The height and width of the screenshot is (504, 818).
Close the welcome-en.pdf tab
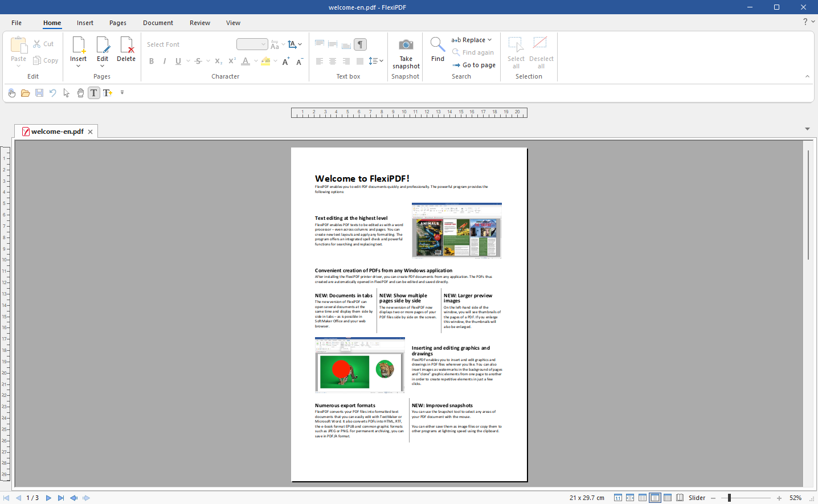pyautogui.click(x=90, y=132)
